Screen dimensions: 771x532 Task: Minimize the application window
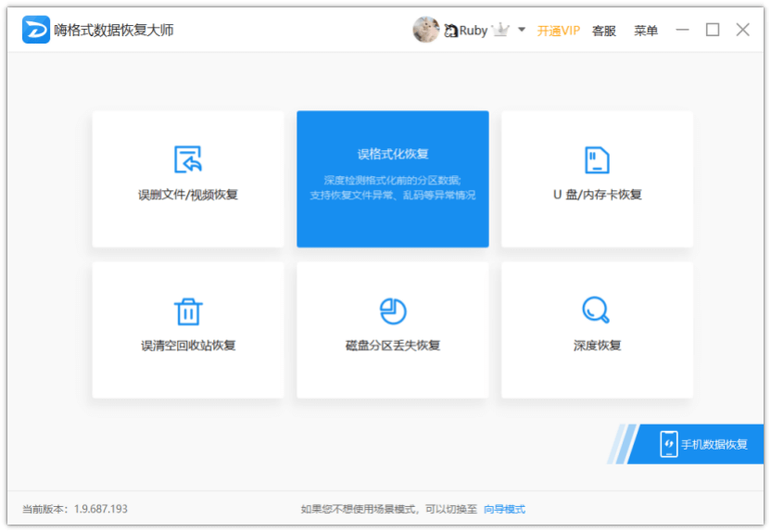coord(682,30)
